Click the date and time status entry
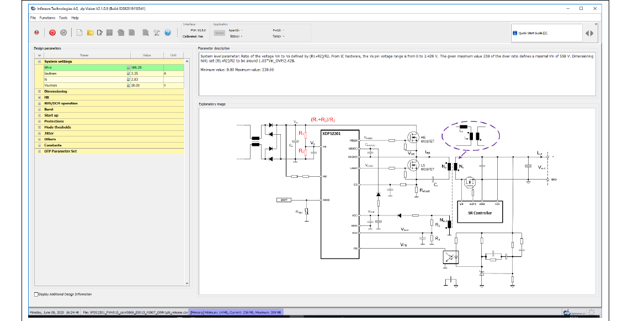 [54, 313]
